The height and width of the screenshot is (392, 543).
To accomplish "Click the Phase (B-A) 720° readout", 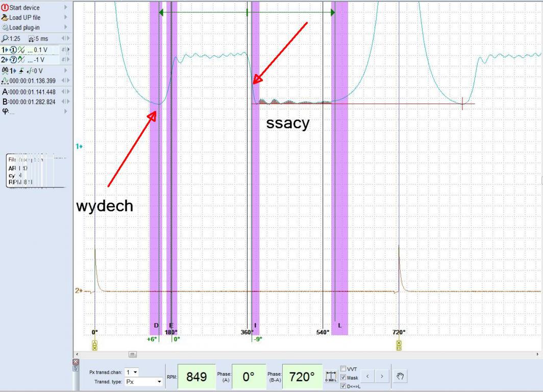I will pos(302,376).
